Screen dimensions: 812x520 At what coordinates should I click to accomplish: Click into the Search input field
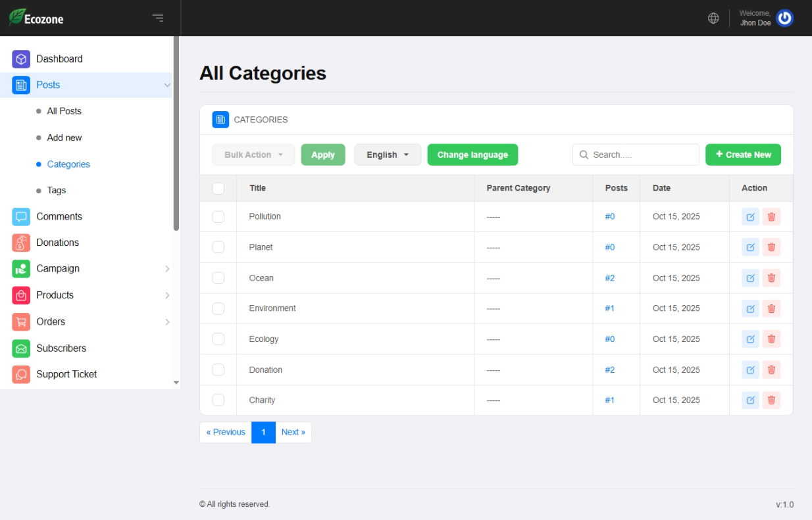coord(642,155)
